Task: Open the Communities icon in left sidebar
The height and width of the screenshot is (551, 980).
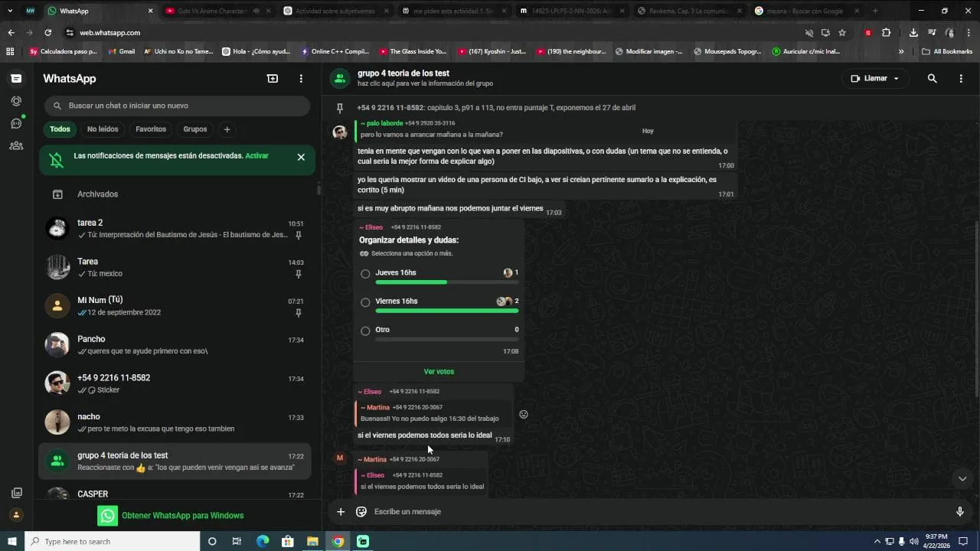Action: click(16, 145)
